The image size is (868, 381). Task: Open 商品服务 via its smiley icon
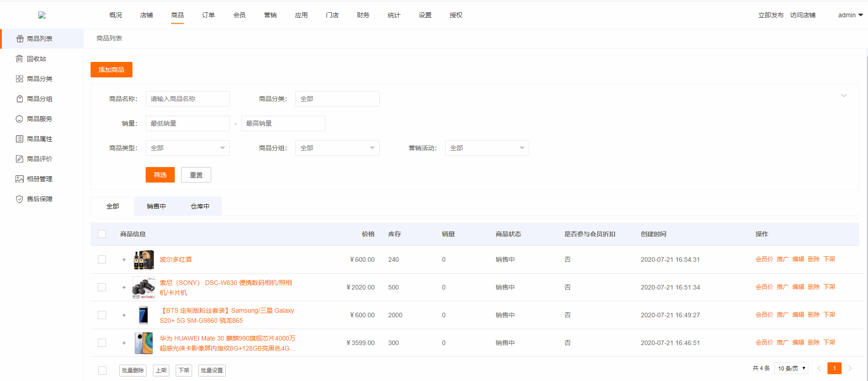[x=19, y=119]
